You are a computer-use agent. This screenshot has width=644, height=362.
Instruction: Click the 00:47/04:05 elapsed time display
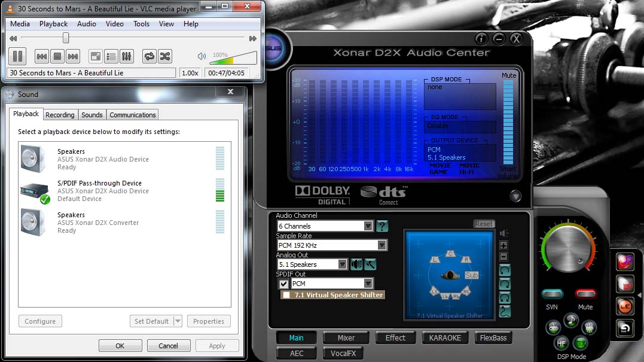(x=226, y=73)
